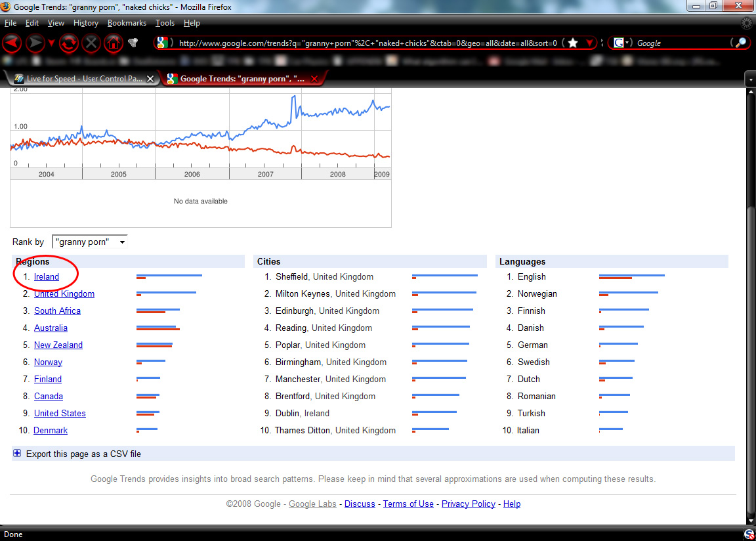The height and width of the screenshot is (541, 756).
Task: Open the search engine selector dropdown
Action: [x=622, y=43]
